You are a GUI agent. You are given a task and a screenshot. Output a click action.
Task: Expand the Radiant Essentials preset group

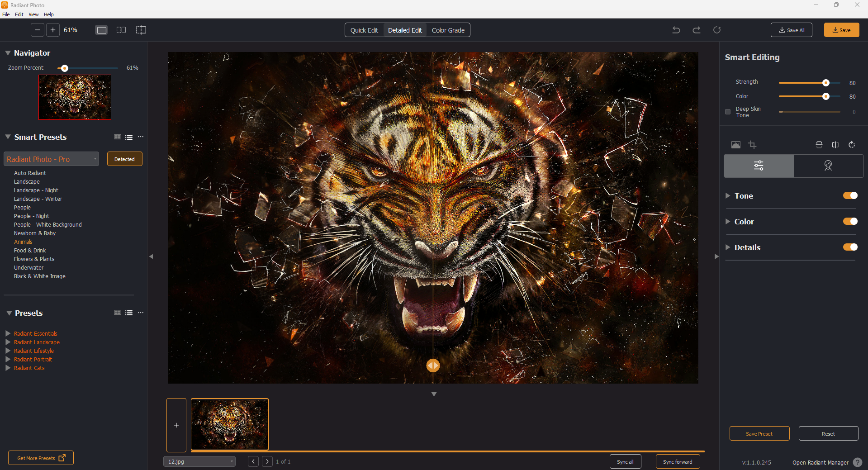coord(8,333)
